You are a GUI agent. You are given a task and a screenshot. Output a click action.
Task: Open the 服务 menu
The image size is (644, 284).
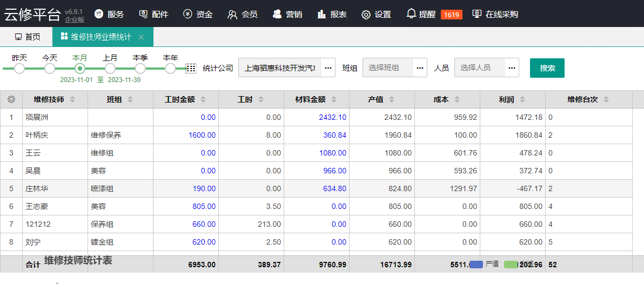point(109,14)
